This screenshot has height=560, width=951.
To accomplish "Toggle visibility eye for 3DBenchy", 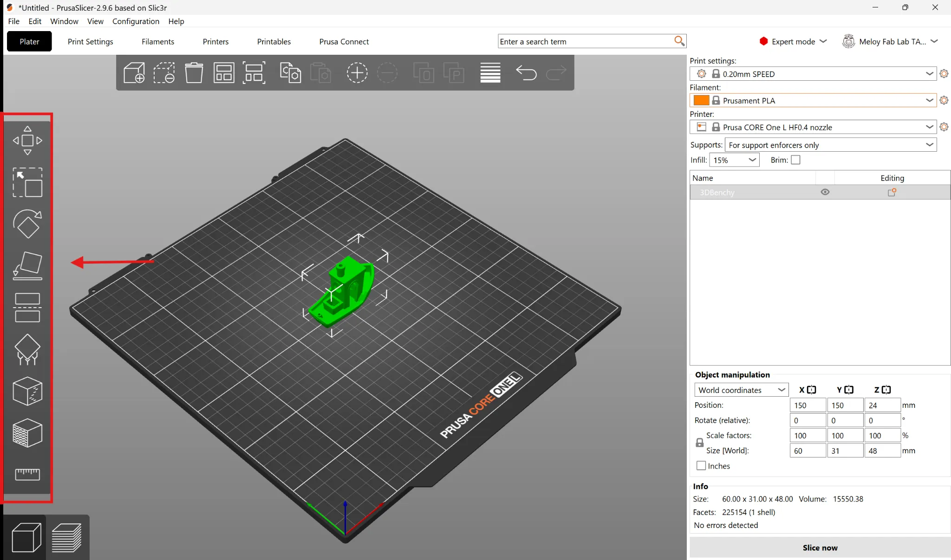I will click(x=825, y=192).
